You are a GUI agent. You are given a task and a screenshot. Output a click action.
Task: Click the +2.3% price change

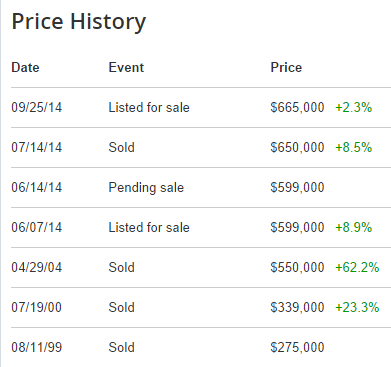click(353, 107)
